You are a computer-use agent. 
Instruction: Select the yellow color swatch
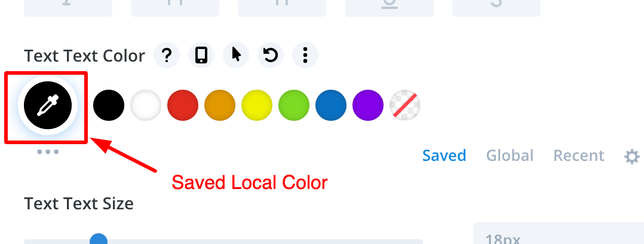pos(257,105)
